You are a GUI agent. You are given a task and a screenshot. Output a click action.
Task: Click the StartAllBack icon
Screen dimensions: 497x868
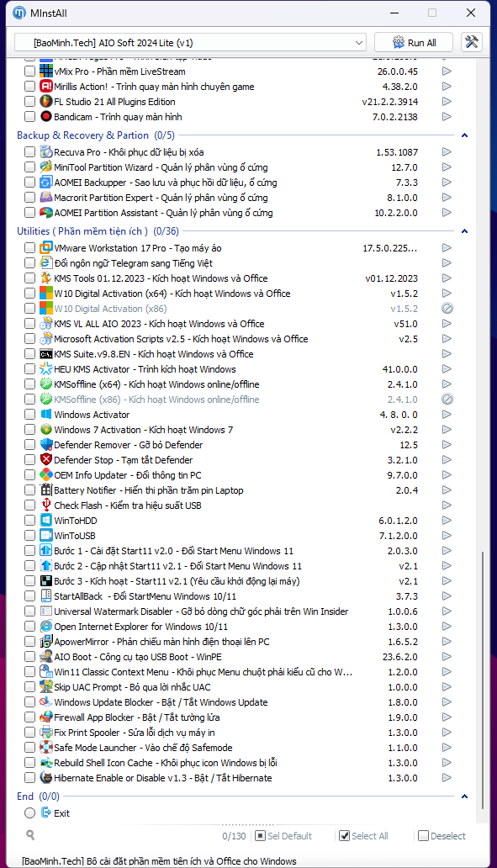pyautogui.click(x=46, y=596)
